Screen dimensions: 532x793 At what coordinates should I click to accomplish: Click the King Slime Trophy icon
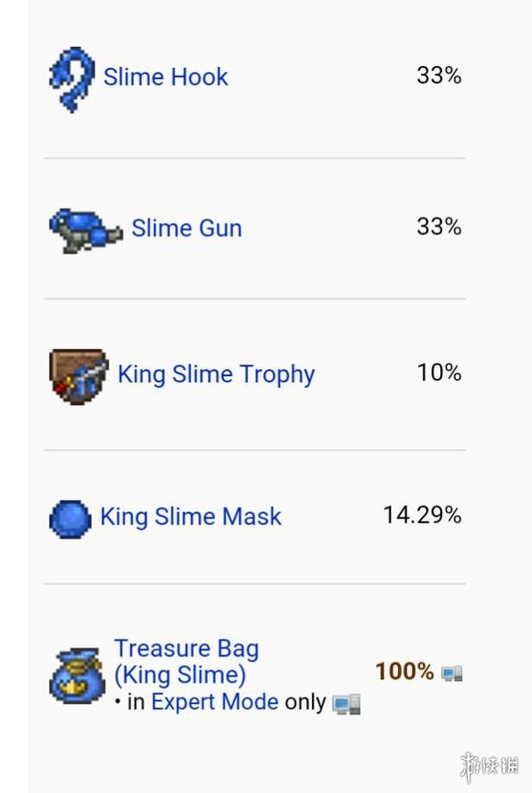(x=79, y=376)
